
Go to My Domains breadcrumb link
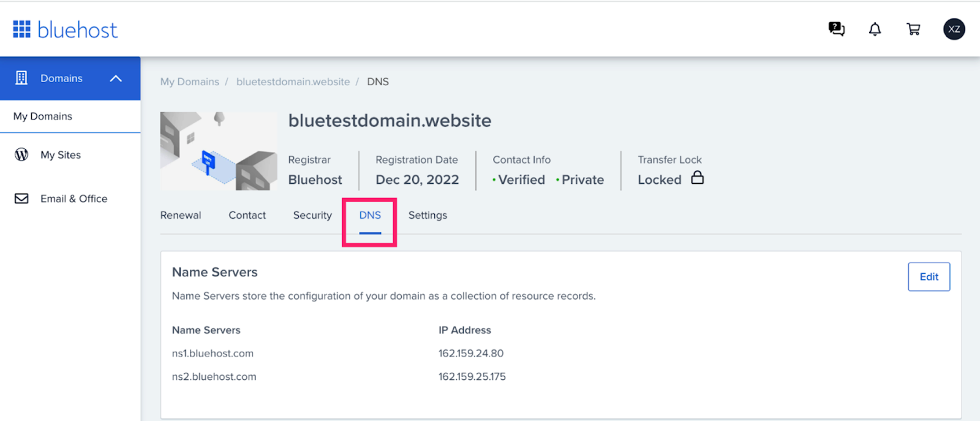click(x=190, y=82)
